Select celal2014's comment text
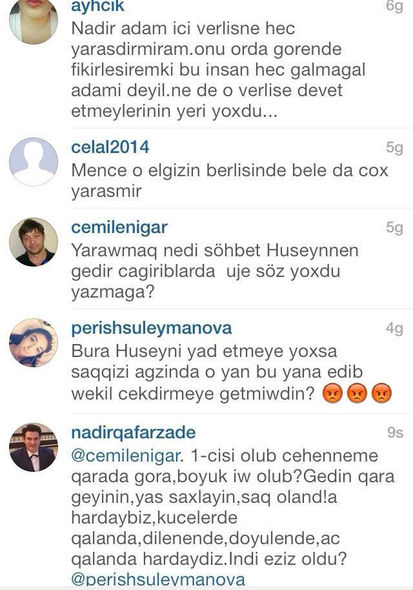413x590 pixels. pos(229,181)
